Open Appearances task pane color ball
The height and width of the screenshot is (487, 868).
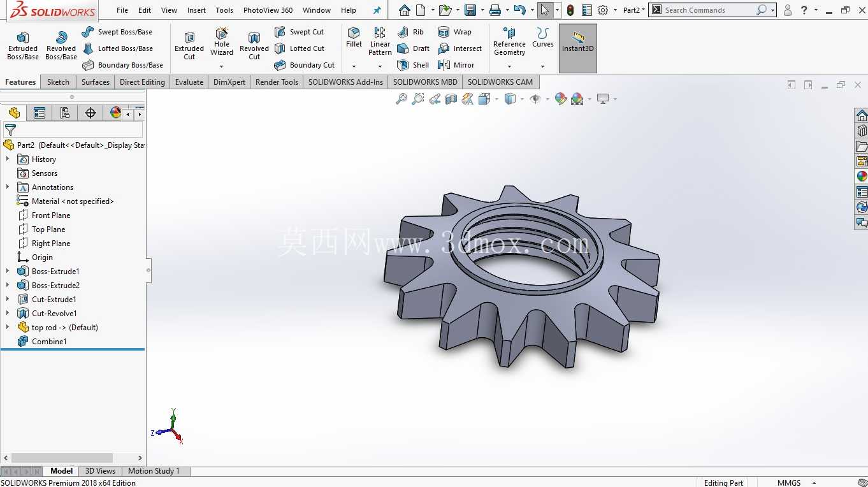coord(862,177)
